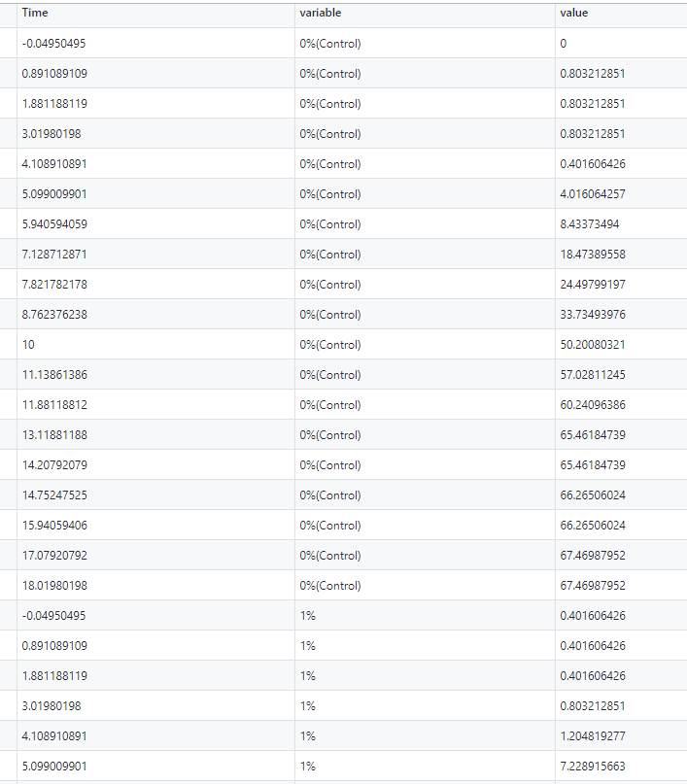Select 0%(Control) in the row with Time 7.128712871
This screenshot has height=784, width=687.
tap(330, 255)
